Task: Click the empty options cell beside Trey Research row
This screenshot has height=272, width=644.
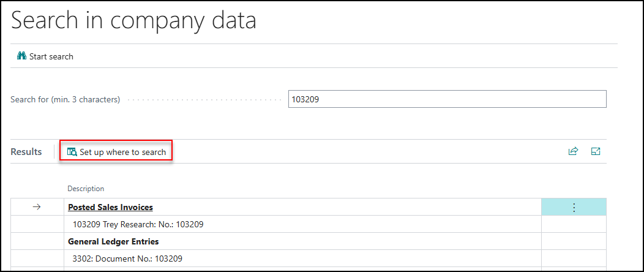Action: 574,224
